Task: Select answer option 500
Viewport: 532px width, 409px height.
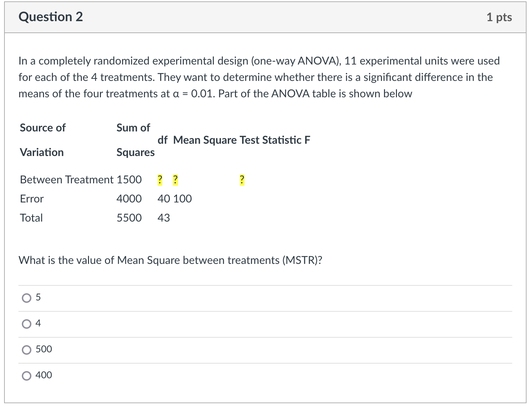Action: coord(27,350)
